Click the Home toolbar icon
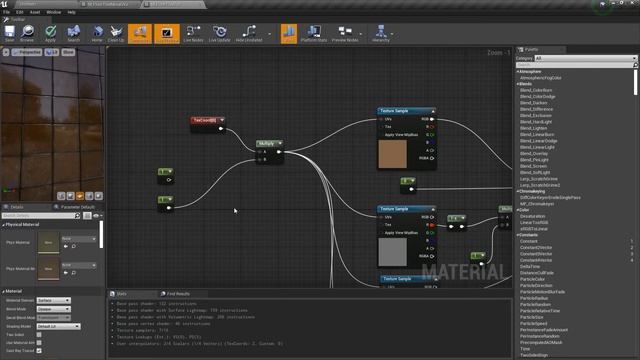640x360 pixels. (x=97, y=33)
